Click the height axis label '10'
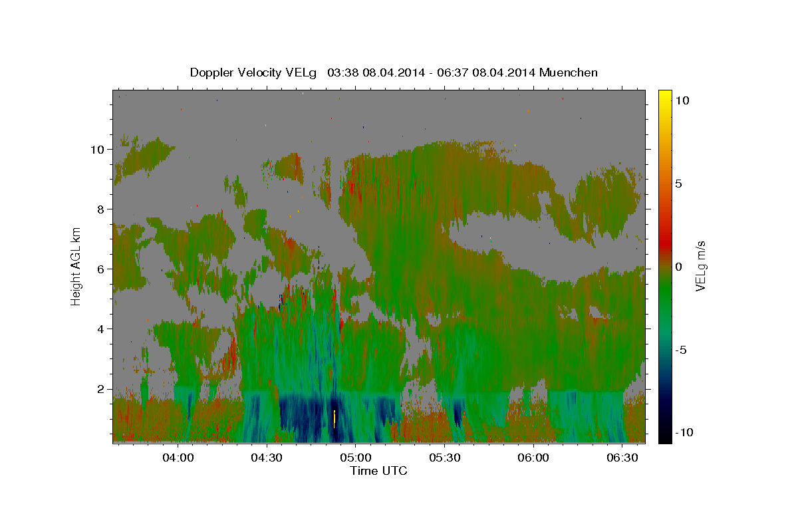798x532 pixels. 98,150
